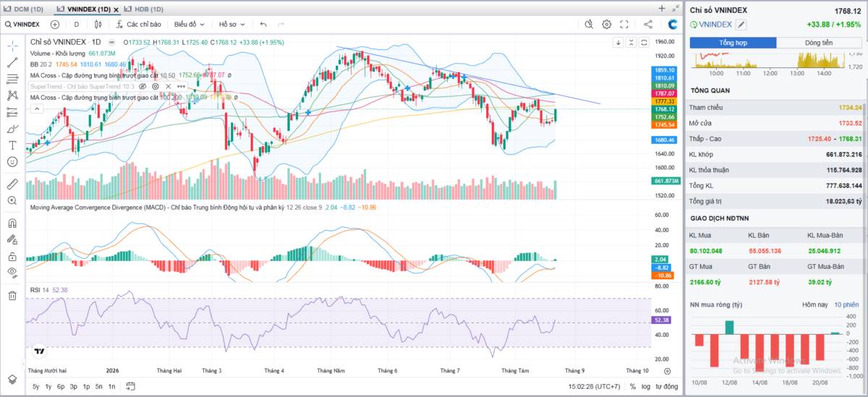The image size is (868, 397).
Task: Click the add compare symbol plus icon
Action: pyautogui.click(x=55, y=24)
